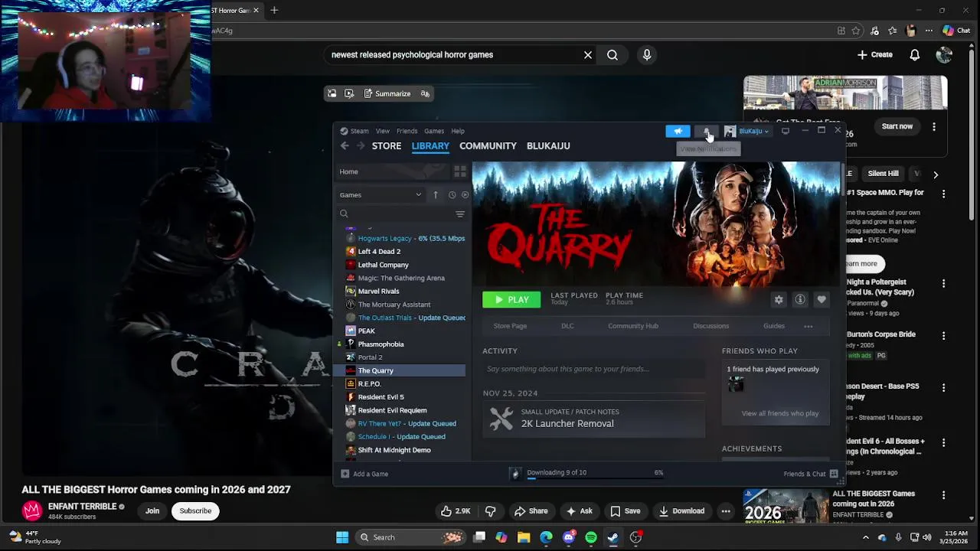View all friends who play
This screenshot has height=551, width=980.
[x=780, y=413]
